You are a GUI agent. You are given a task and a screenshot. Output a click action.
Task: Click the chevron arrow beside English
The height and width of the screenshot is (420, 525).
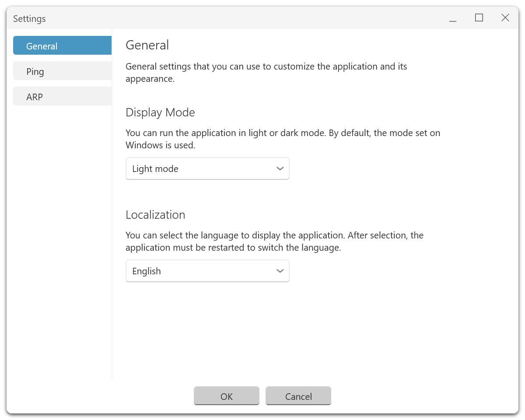point(280,271)
